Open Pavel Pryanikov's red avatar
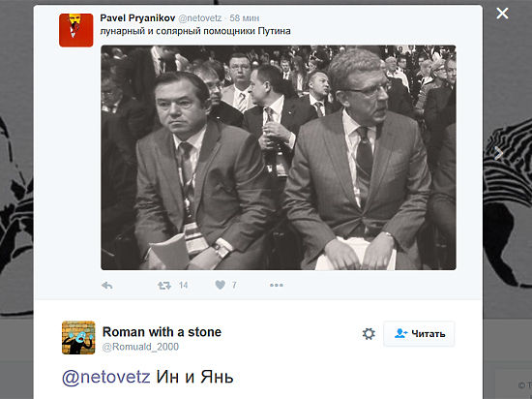This screenshot has height=399, width=532. point(76,30)
